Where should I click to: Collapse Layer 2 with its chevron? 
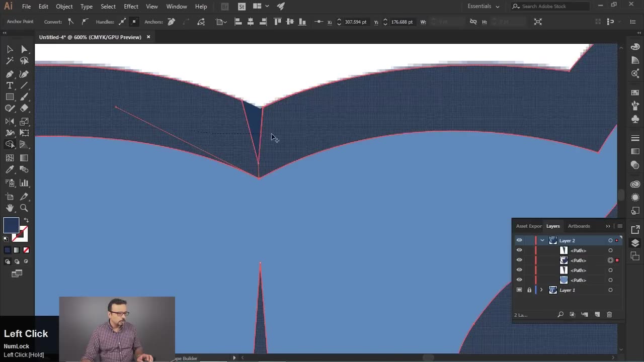(x=542, y=240)
